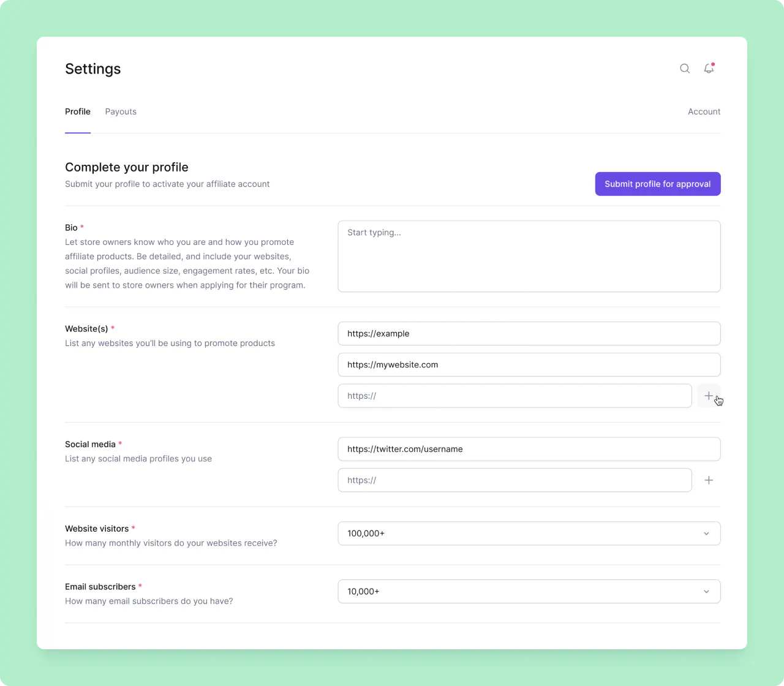
Task: Add another social media profile with plus icon
Action: [709, 480]
